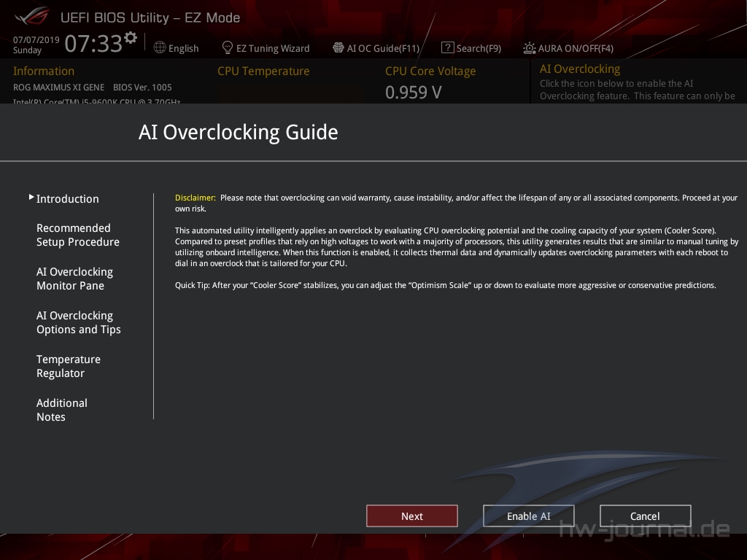Image resolution: width=747 pixels, height=560 pixels.
Task: Click the 07:33 clock display
Action: point(93,44)
